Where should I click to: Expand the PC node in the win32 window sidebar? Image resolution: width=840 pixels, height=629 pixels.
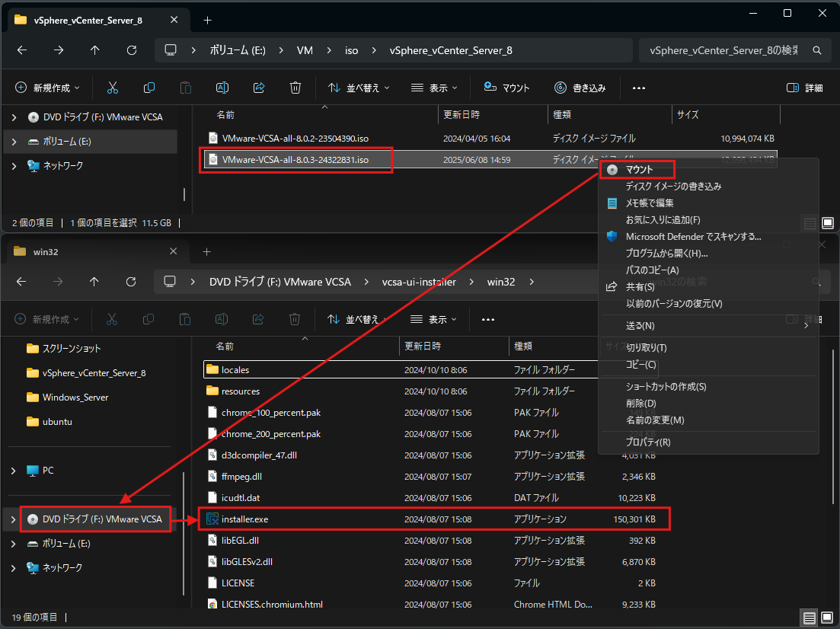[x=14, y=471]
